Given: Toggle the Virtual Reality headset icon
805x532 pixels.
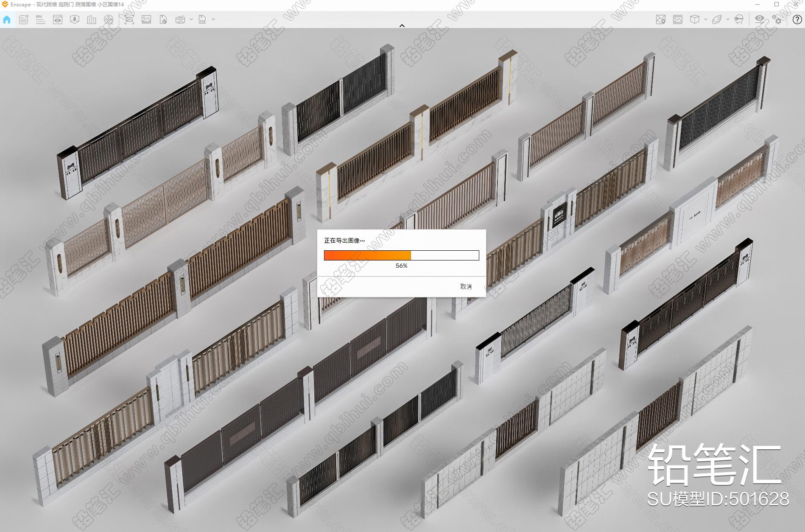Looking at the screenshot, I should [739, 20].
